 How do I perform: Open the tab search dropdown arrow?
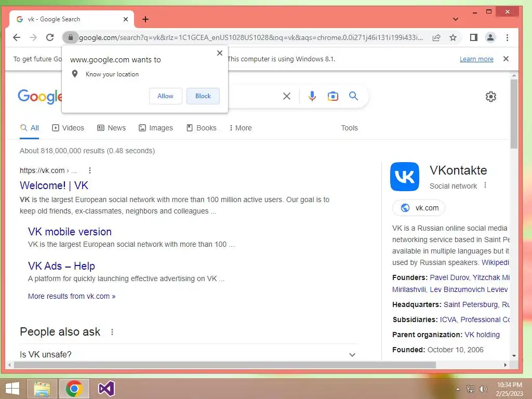pos(456,19)
